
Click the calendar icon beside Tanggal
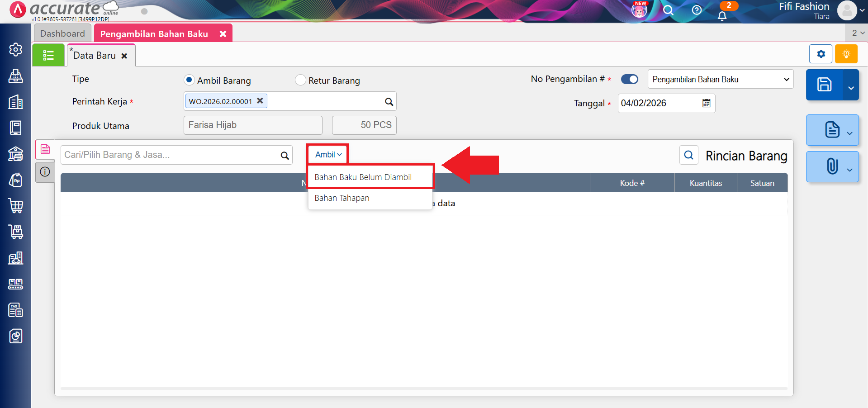coord(706,103)
